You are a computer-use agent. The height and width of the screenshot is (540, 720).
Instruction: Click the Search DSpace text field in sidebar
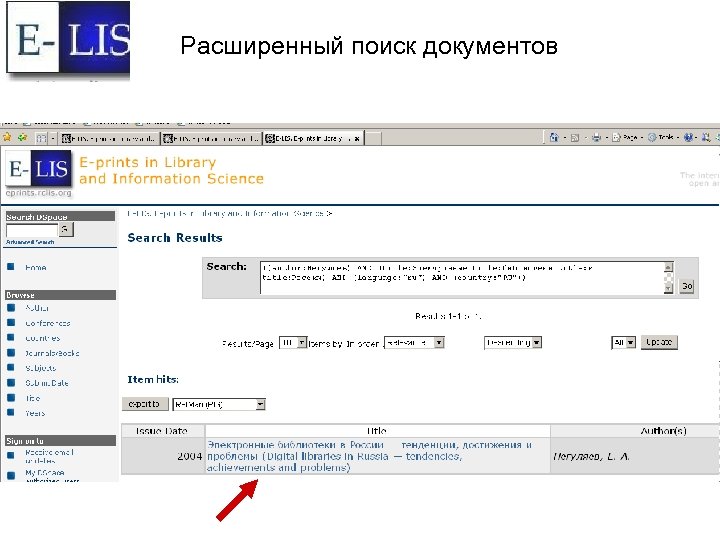coord(32,230)
